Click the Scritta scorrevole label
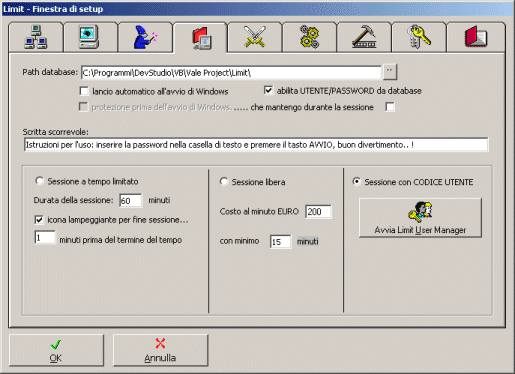Screen dimensions: 515x374 click(56, 132)
